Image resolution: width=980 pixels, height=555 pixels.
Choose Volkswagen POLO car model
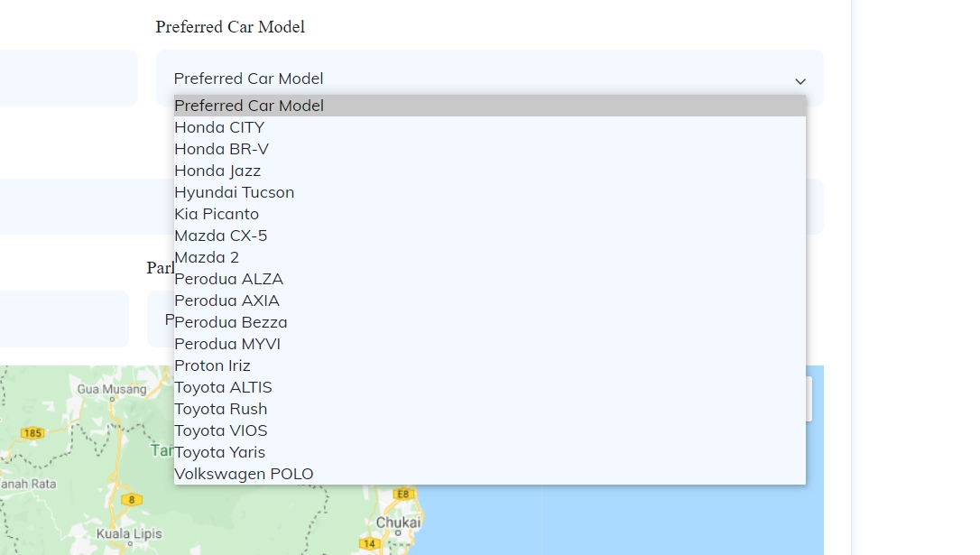pyautogui.click(x=244, y=474)
